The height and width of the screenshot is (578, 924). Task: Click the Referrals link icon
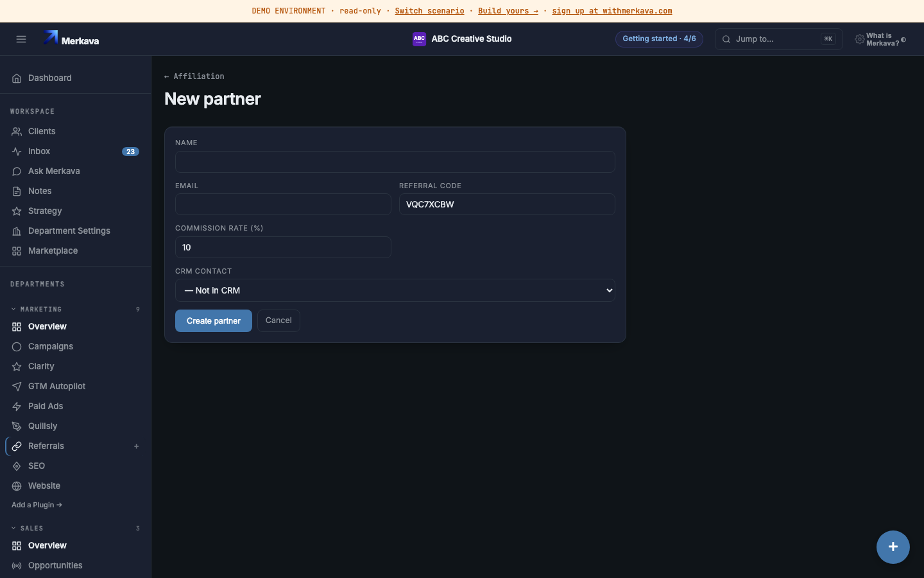(17, 446)
